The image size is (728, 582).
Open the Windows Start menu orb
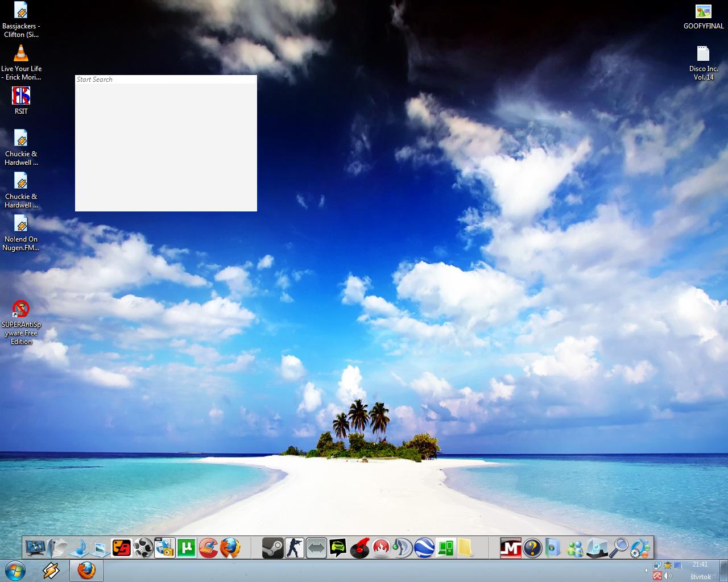coord(15,570)
